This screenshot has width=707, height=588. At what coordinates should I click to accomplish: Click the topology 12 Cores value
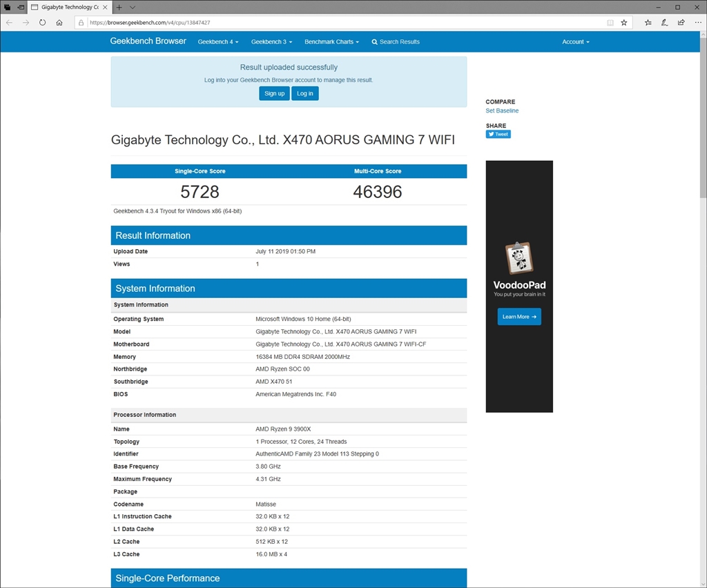point(301,442)
